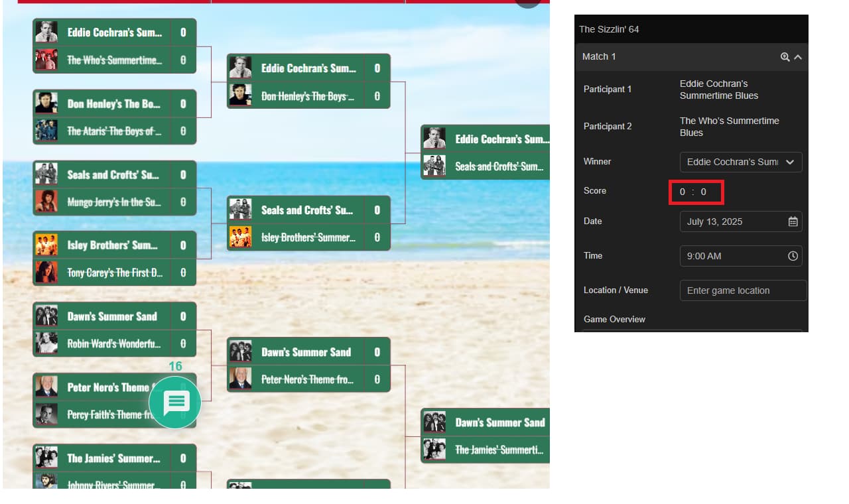Click Isley Brothers' thumbnail above Tony Carey's entry
This screenshot has width=849, height=504.
(x=46, y=245)
